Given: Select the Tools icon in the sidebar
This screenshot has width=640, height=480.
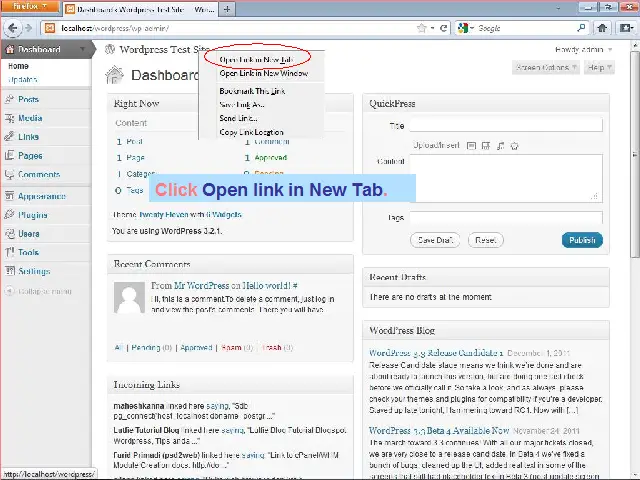Looking at the screenshot, I should tap(9, 253).
